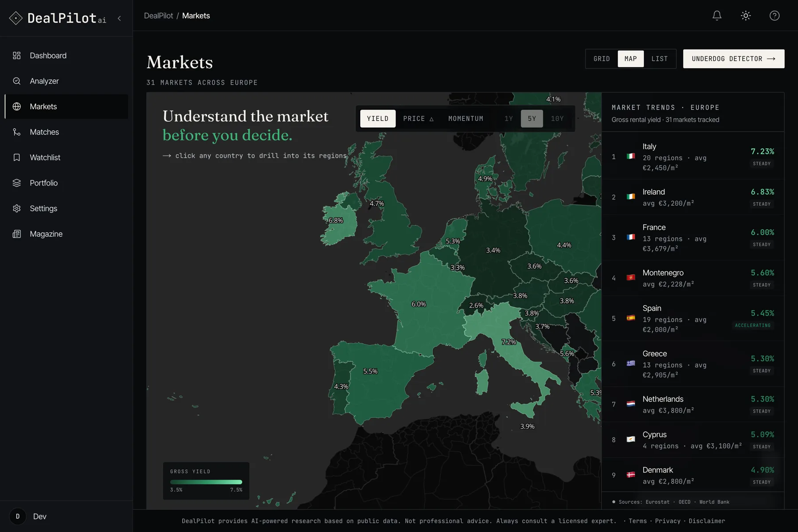Click Netherlands 5.30% yield value
The width and height of the screenshot is (798, 532).
tap(763, 399)
